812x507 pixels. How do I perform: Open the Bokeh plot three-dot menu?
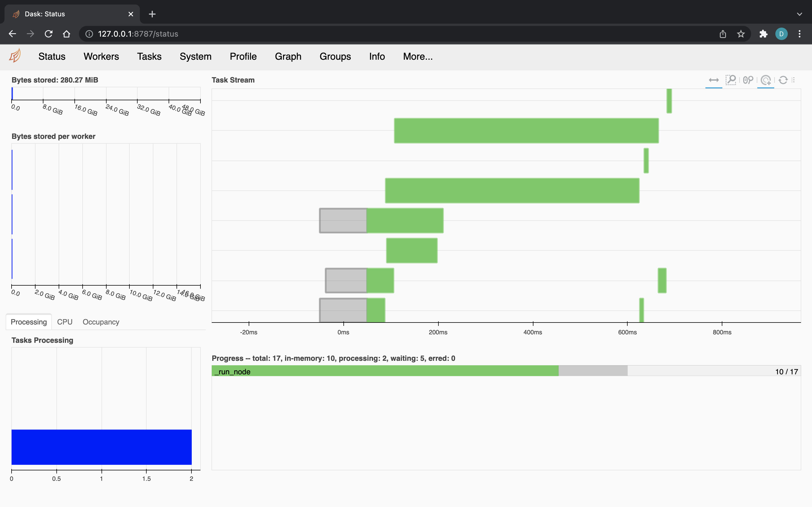pyautogui.click(x=794, y=80)
